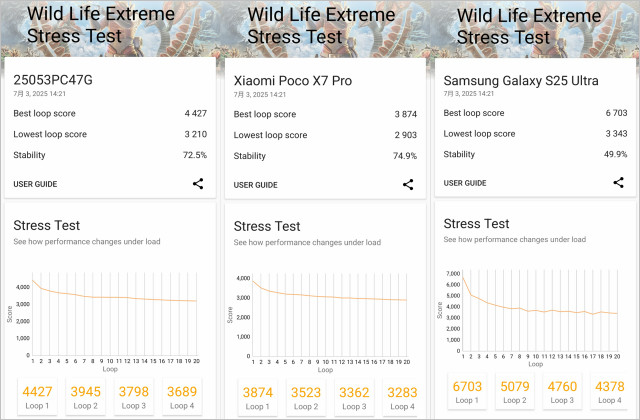
Task: Select the Loop 2 card showing 3945
Action: 87,397
